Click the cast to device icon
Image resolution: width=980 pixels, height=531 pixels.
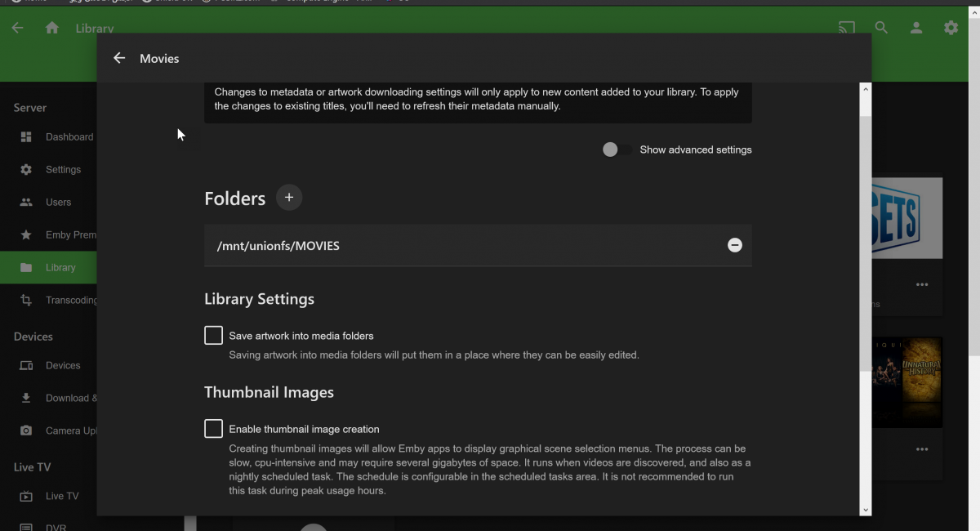847,28
